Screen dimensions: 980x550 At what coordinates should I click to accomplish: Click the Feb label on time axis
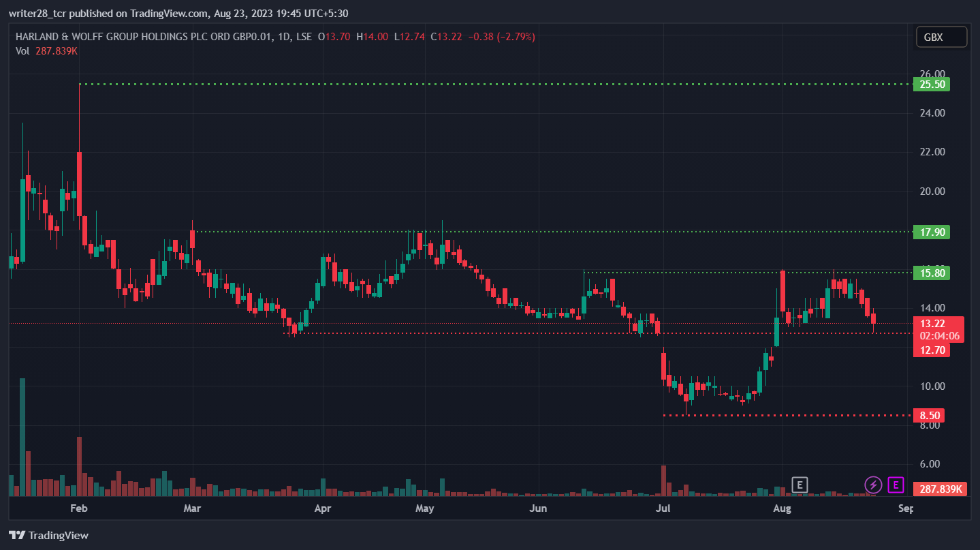coord(80,508)
